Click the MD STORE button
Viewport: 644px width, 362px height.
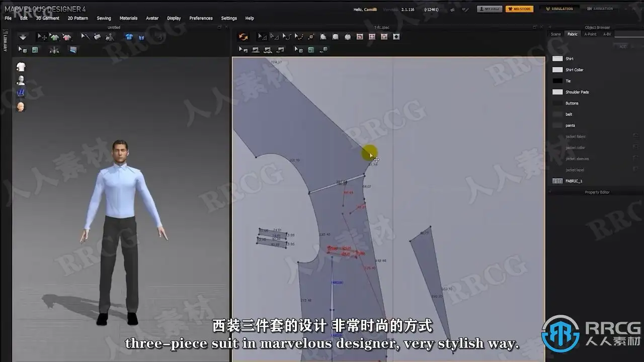pos(519,9)
